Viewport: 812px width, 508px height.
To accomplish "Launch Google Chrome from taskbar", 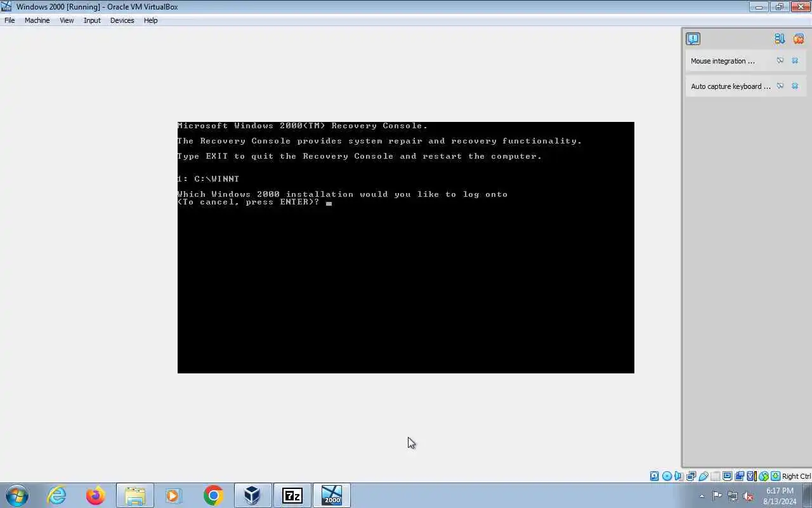I will pyautogui.click(x=214, y=495).
